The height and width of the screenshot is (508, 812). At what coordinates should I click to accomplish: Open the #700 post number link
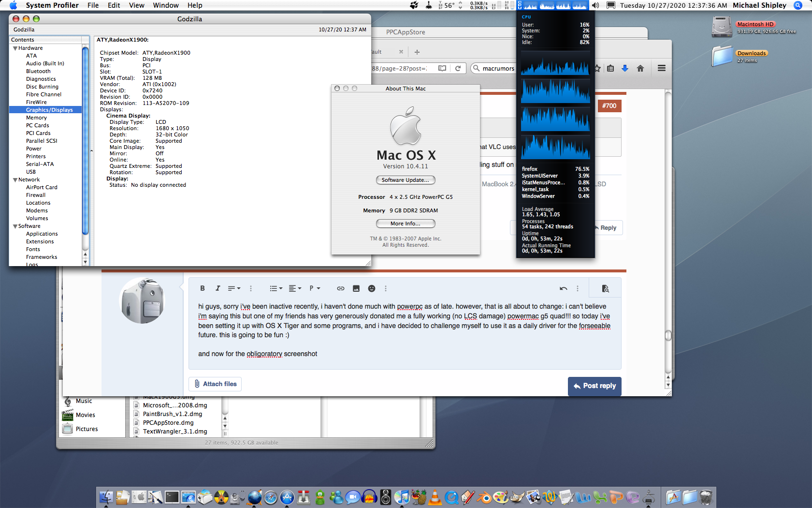click(x=609, y=106)
